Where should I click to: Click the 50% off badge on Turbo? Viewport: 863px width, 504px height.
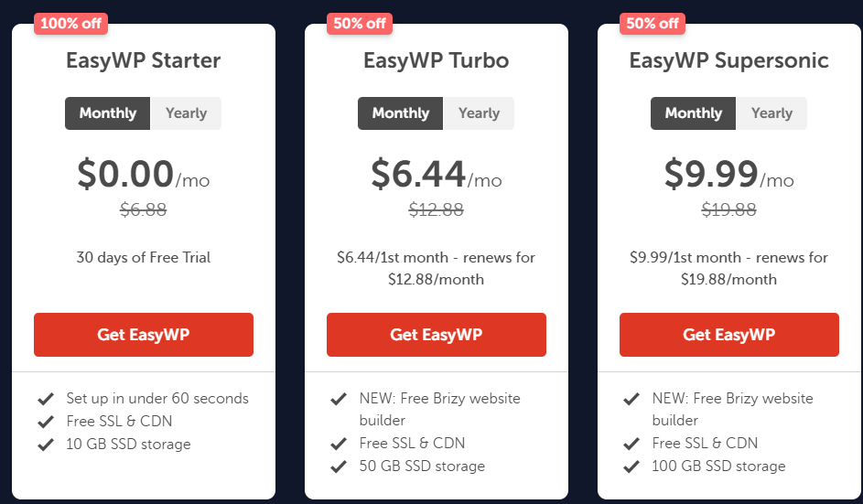(x=360, y=24)
